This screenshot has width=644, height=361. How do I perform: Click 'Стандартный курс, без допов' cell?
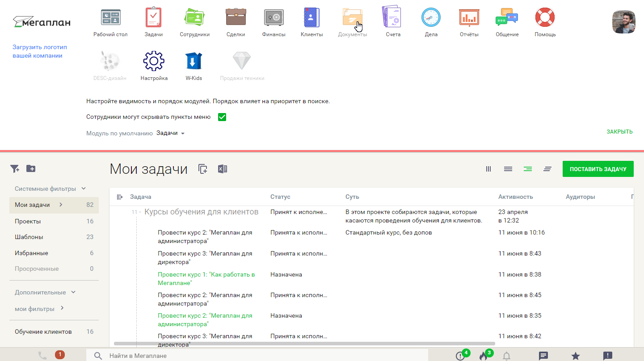coord(388,232)
